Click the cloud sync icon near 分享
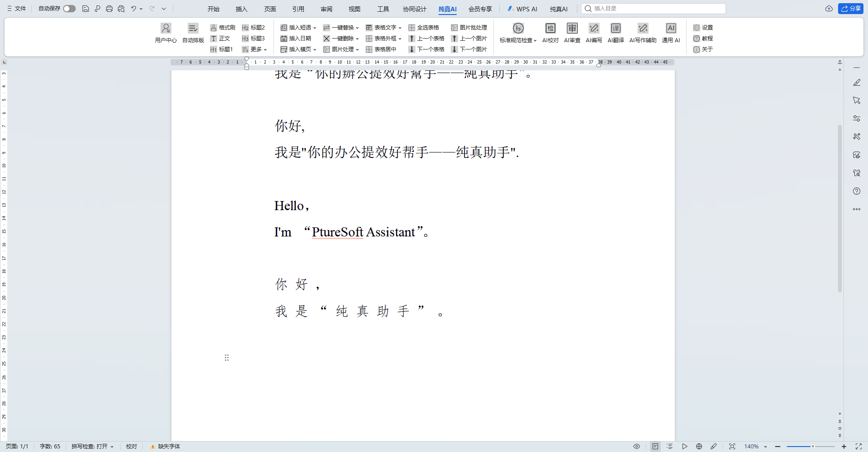 pyautogui.click(x=829, y=9)
